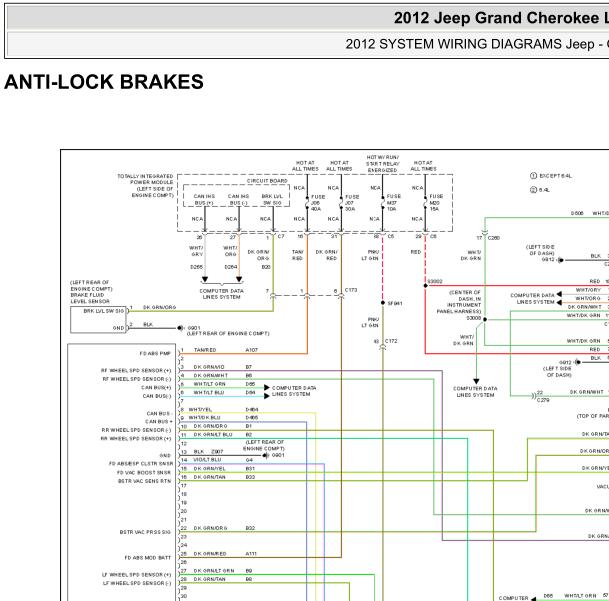This screenshot has height=601, width=609.
Task: Click G901 ground below brake fluid sensor
Action: pyautogui.click(x=193, y=328)
